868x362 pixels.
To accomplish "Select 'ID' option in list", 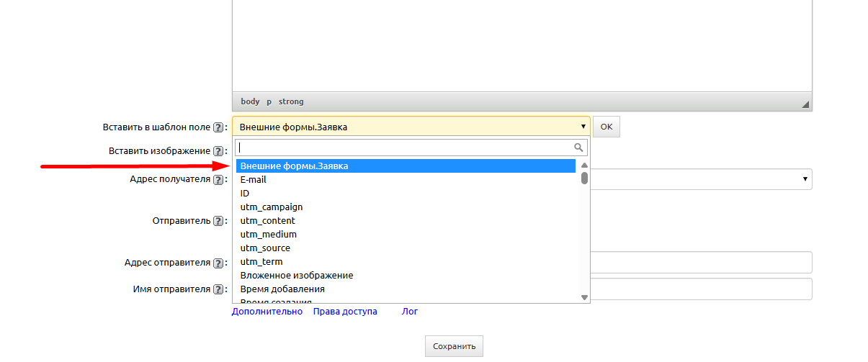I will 406,193.
